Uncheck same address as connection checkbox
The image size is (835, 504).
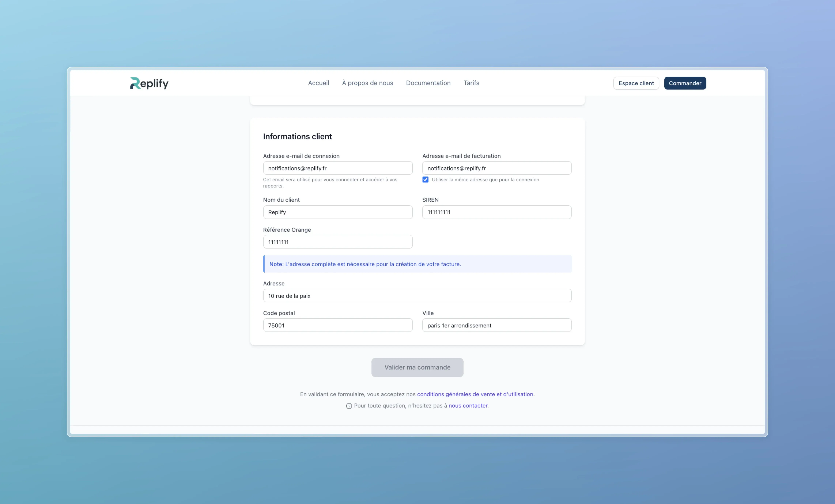(425, 179)
